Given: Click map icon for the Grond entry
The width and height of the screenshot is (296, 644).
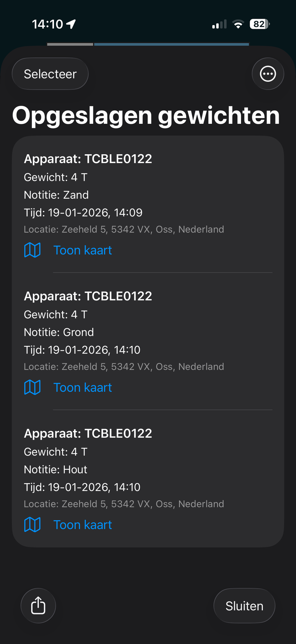Looking at the screenshot, I should coord(32,387).
